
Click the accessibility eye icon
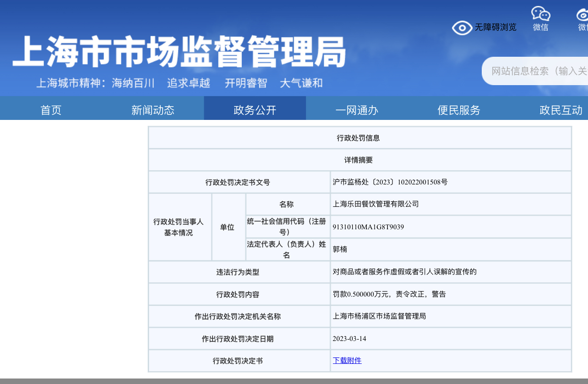pos(462,28)
